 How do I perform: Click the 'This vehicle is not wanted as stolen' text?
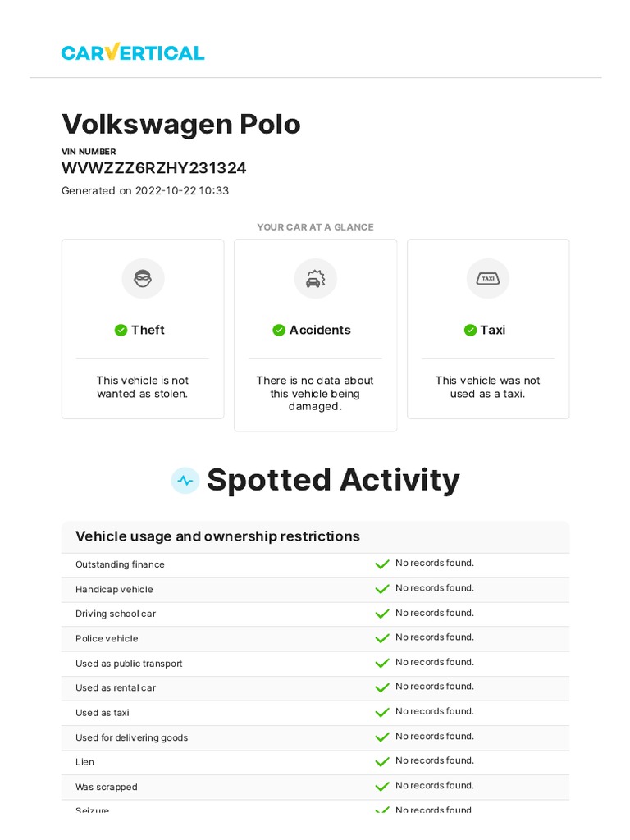(x=143, y=387)
